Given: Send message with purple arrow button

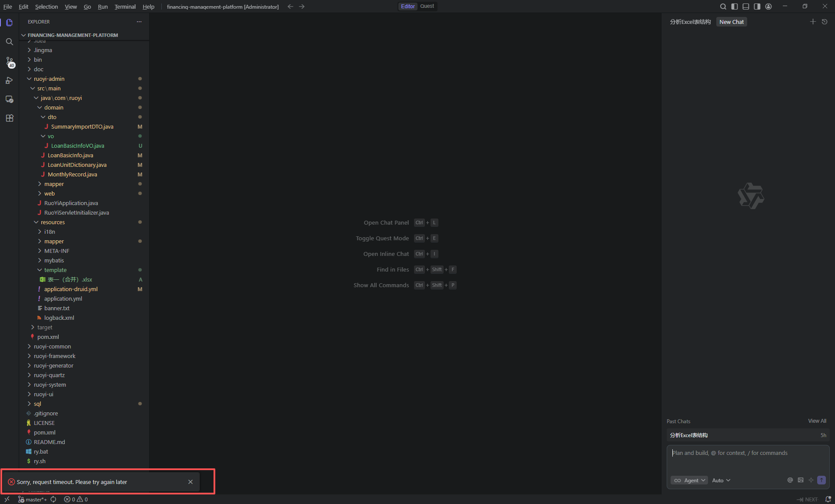Looking at the screenshot, I should click(x=822, y=480).
